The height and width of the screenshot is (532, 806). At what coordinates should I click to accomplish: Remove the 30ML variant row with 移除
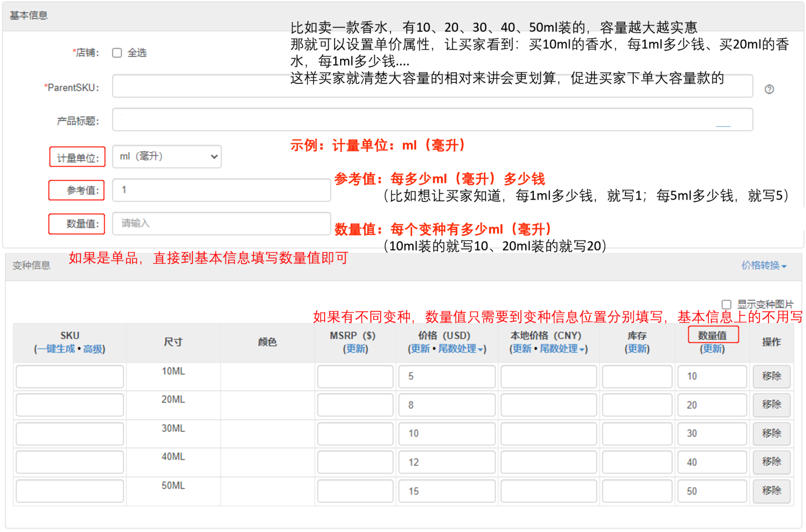point(771,433)
